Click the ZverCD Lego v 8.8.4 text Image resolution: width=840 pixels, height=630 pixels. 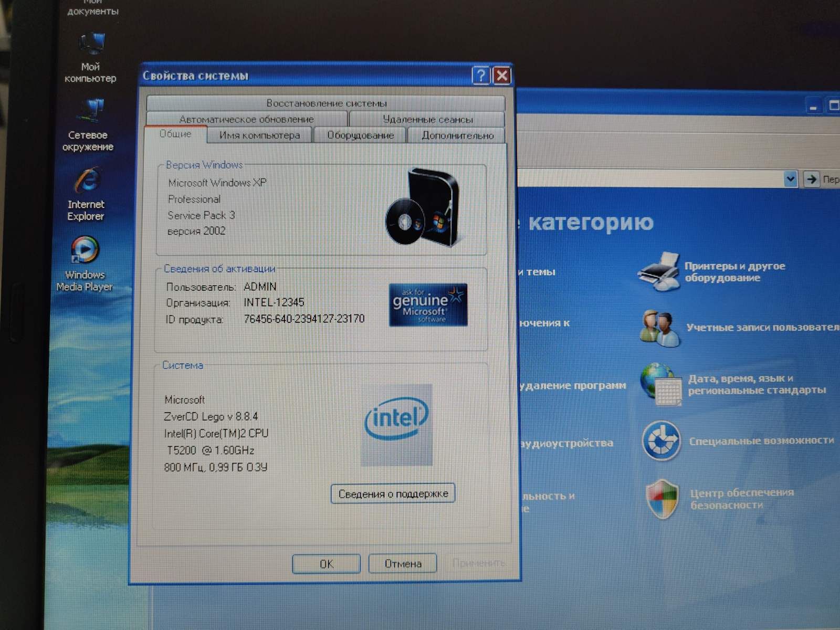(x=211, y=416)
